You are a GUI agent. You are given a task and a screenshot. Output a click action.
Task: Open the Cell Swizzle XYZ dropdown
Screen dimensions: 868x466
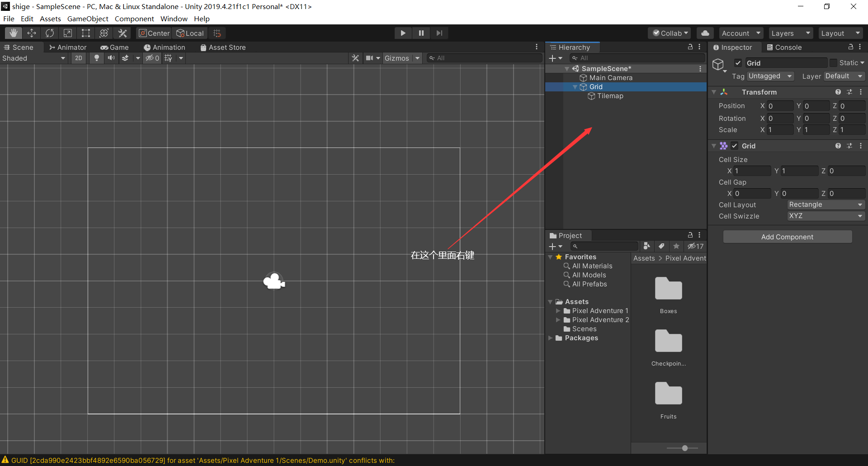[x=826, y=216]
